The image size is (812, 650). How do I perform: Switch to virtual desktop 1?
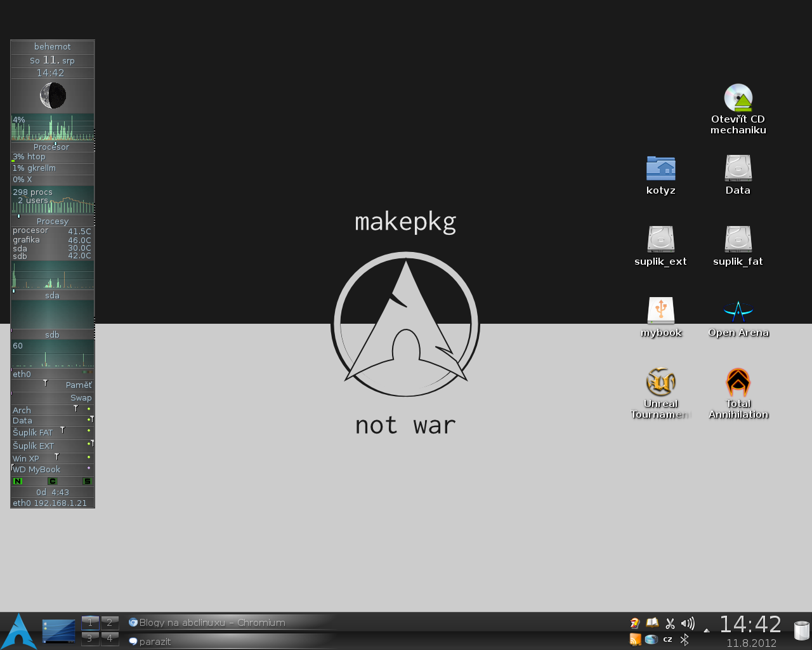[x=90, y=622]
